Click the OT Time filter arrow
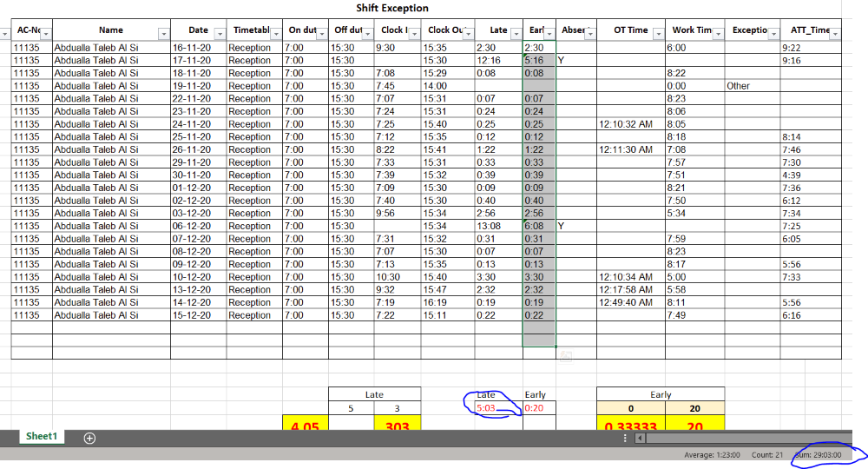Viewport: 868px width, 469px height. 657,34
